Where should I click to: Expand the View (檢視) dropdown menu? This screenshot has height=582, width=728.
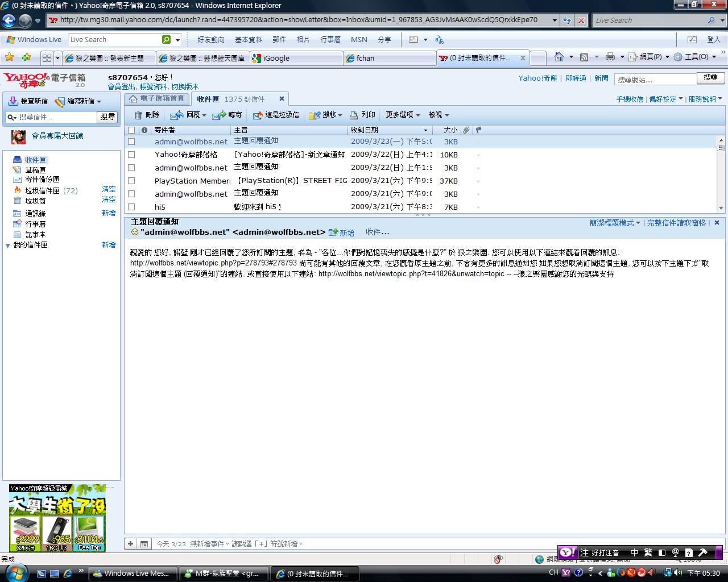(x=439, y=115)
